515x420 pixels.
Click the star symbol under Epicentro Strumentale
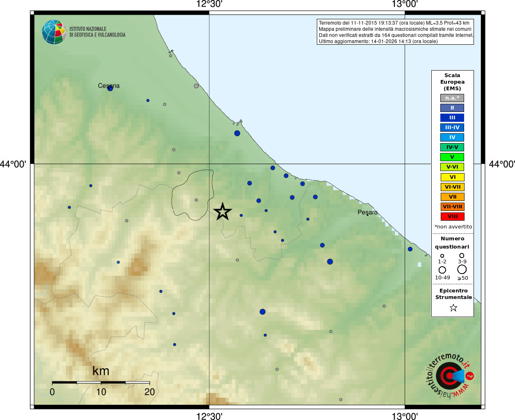[453, 308]
